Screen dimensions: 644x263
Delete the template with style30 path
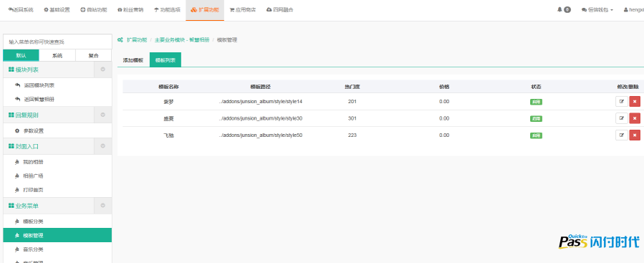[x=635, y=118]
